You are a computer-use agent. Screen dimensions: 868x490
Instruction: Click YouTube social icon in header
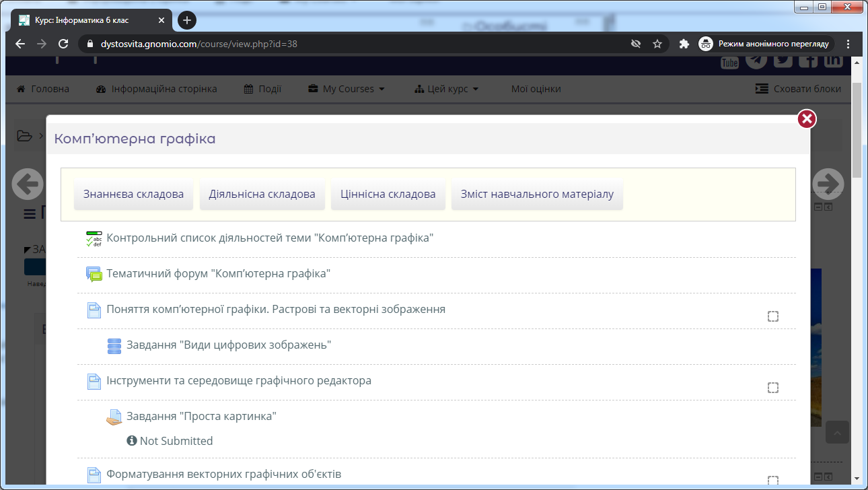730,62
